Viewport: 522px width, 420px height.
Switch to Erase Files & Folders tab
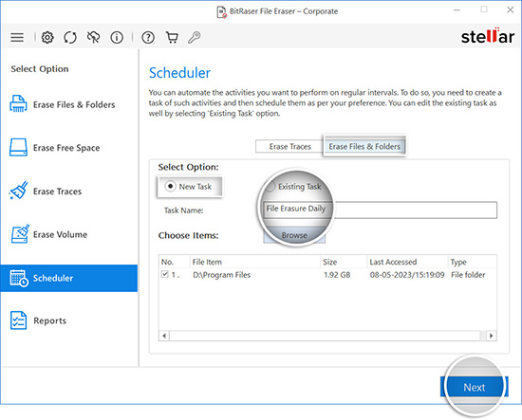point(364,146)
